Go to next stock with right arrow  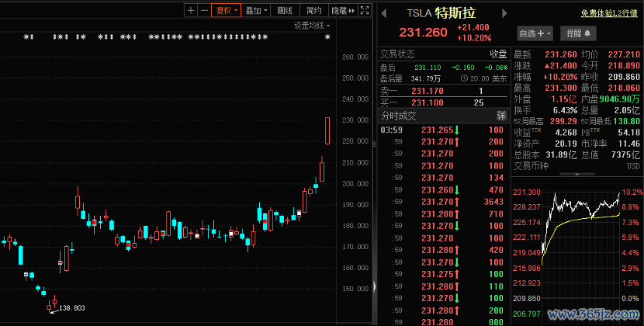[505, 13]
